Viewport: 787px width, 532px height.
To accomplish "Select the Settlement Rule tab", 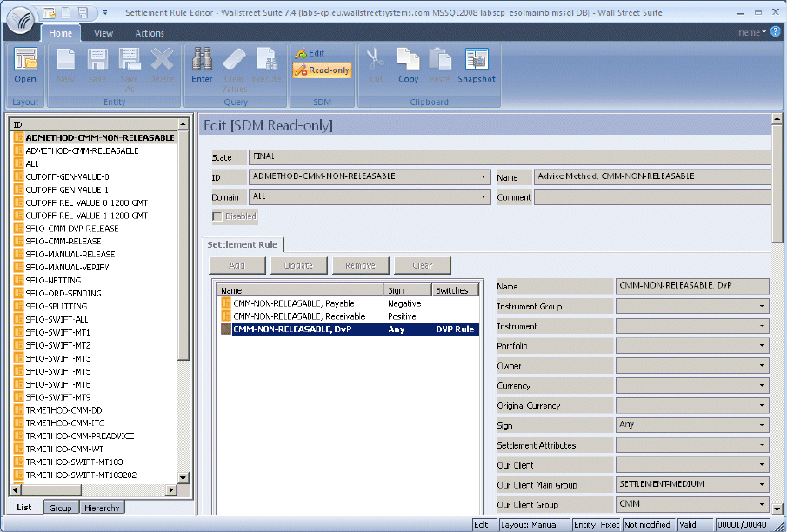I will click(243, 244).
